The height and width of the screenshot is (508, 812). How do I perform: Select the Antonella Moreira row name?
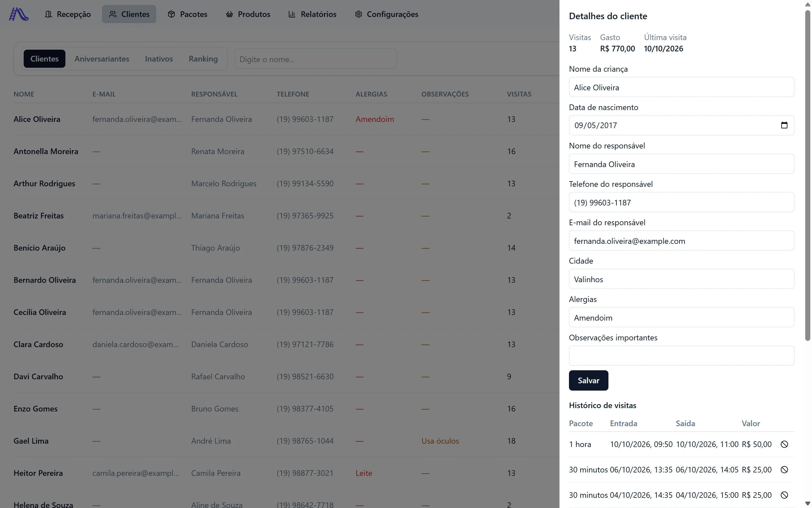point(46,151)
